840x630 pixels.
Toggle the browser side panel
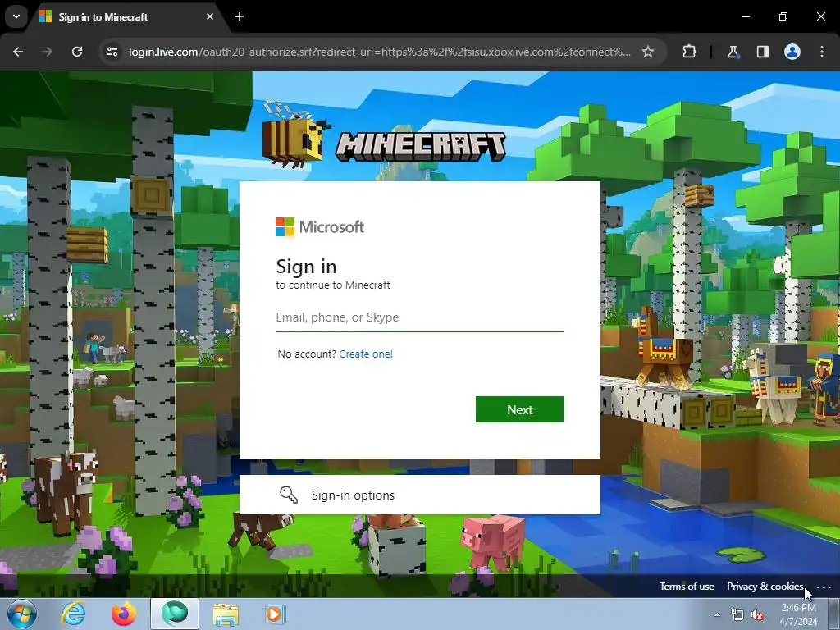tap(762, 52)
